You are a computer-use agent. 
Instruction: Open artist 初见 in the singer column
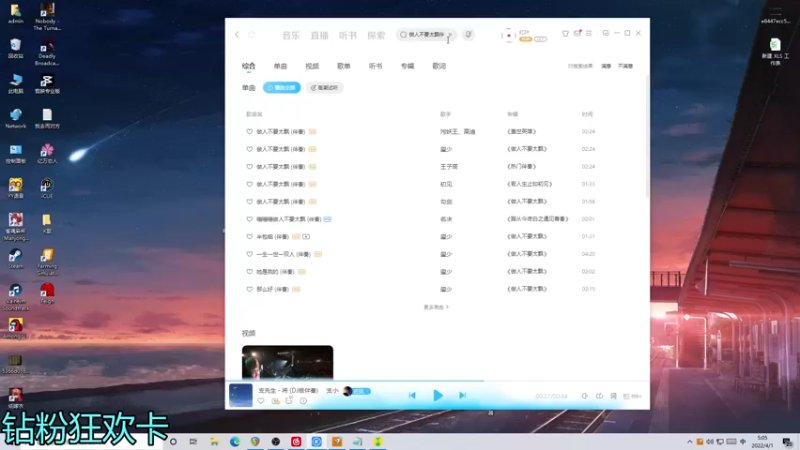pos(446,184)
